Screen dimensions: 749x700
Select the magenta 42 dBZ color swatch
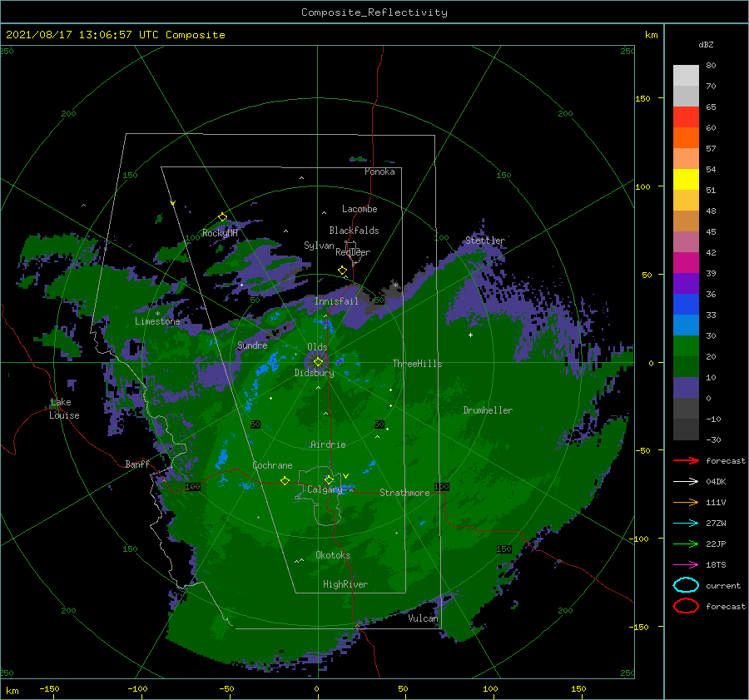686,262
